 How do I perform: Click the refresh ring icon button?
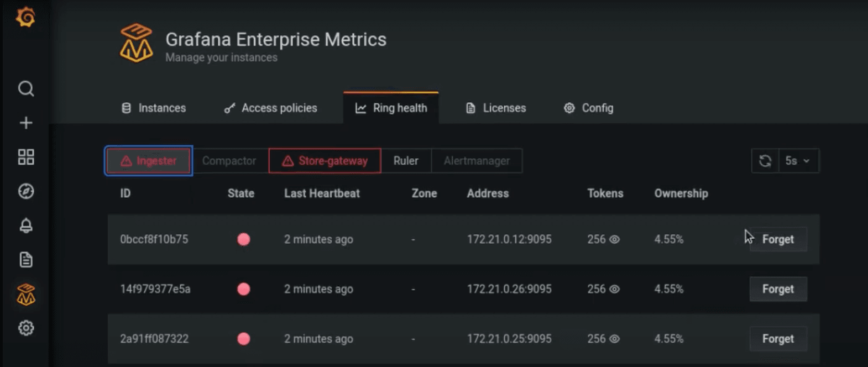[765, 161]
